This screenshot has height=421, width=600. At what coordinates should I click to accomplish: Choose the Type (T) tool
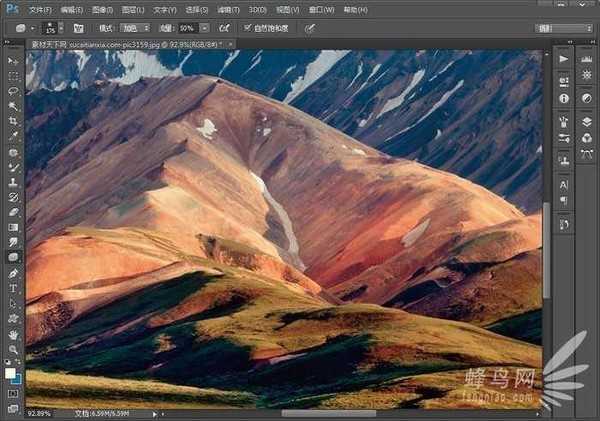tap(13, 288)
